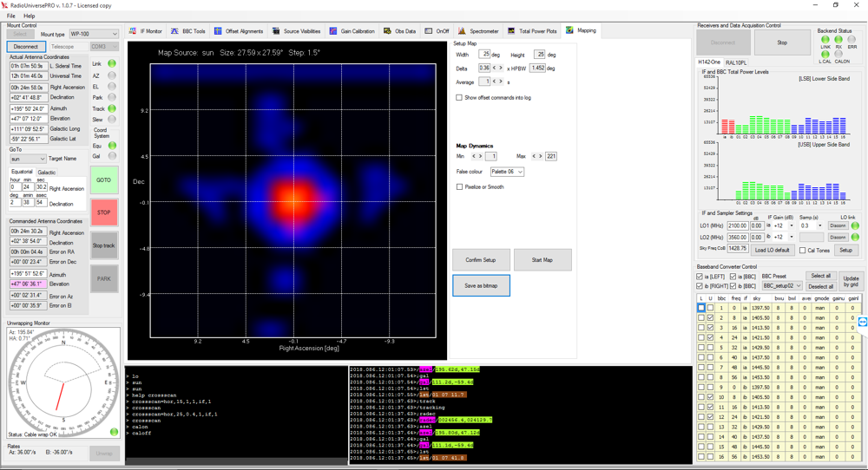Click the Start Map button

542,260
